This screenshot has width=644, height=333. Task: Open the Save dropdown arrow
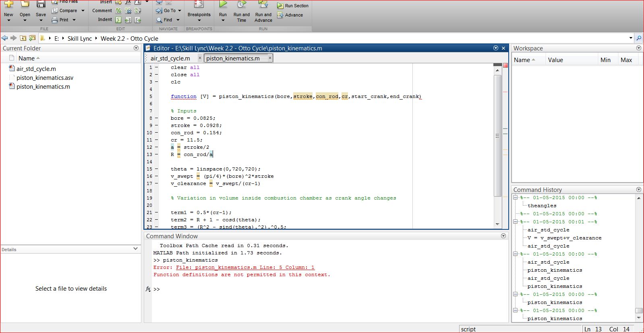[41, 20]
